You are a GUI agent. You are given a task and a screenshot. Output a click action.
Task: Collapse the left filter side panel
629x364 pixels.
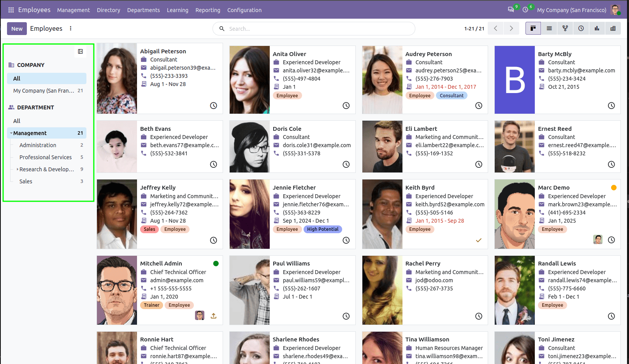coord(80,51)
